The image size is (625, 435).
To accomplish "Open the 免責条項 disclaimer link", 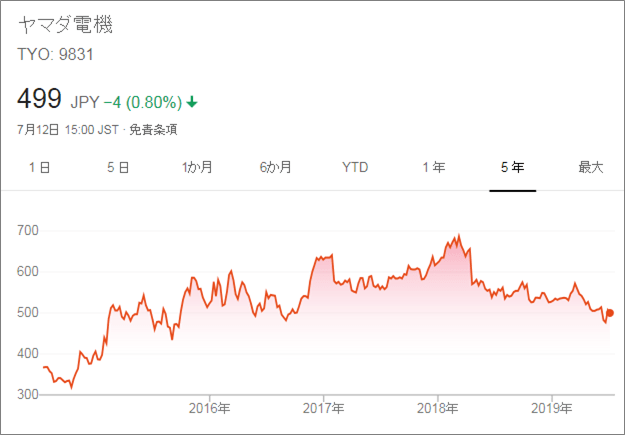I will 153,130.
